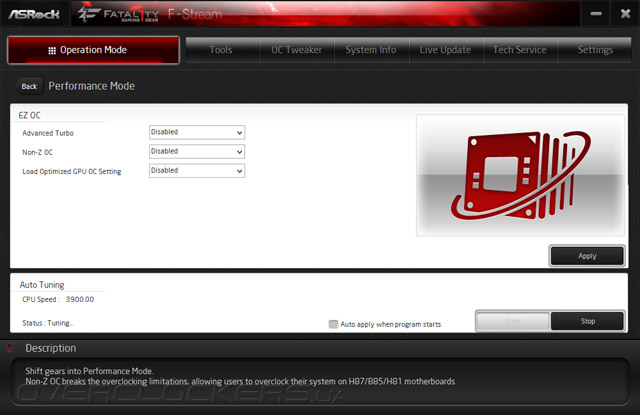Click the red motherboard performance image
Viewport: 640px width, 415px height.
tap(520, 175)
